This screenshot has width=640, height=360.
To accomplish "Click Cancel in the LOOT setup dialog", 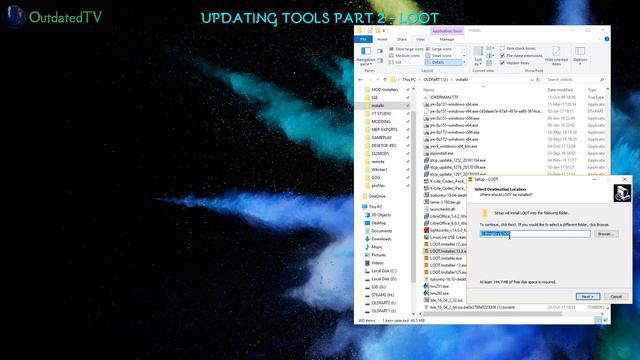I will (616, 296).
